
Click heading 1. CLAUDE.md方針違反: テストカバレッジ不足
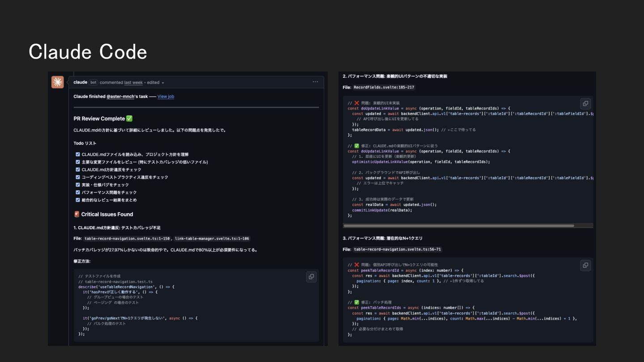click(117, 228)
